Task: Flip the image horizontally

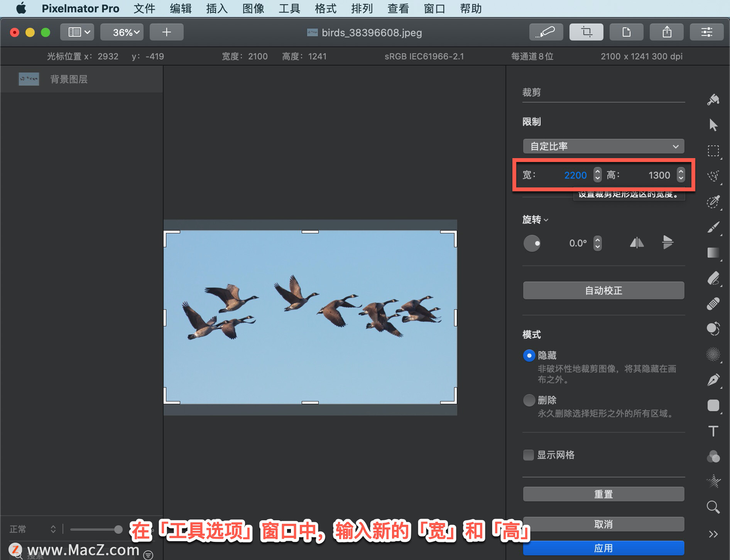Action: tap(637, 243)
